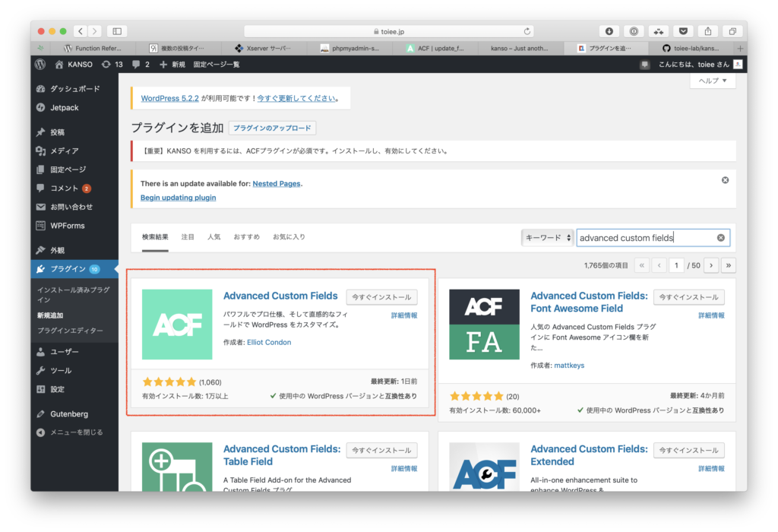Click Begin updating plugin link

178,198
